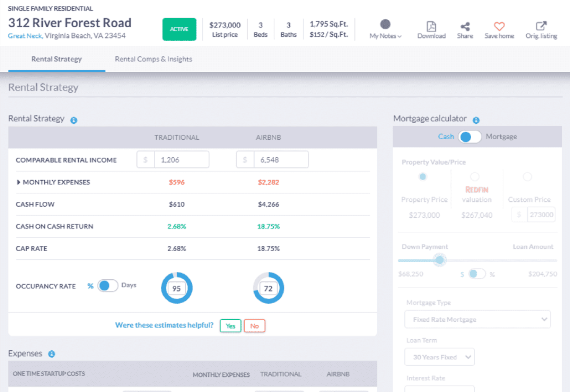Click the My Notes circle icon
This screenshot has height=392, width=570.
385,24
